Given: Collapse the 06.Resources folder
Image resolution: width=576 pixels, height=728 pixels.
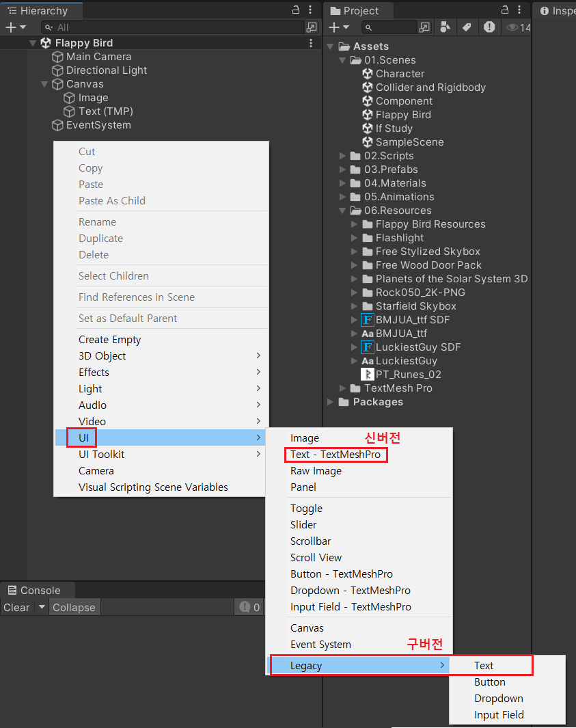Looking at the screenshot, I should pos(342,211).
